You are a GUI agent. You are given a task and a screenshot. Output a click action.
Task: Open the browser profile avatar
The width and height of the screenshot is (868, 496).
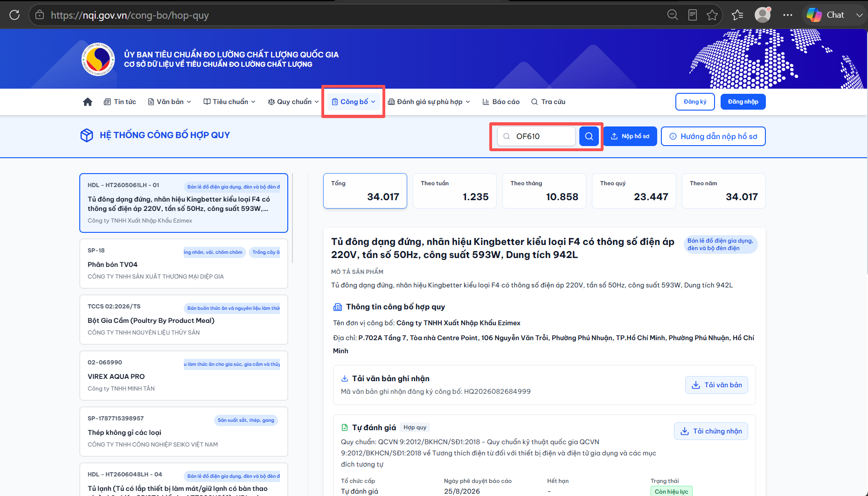tap(763, 15)
